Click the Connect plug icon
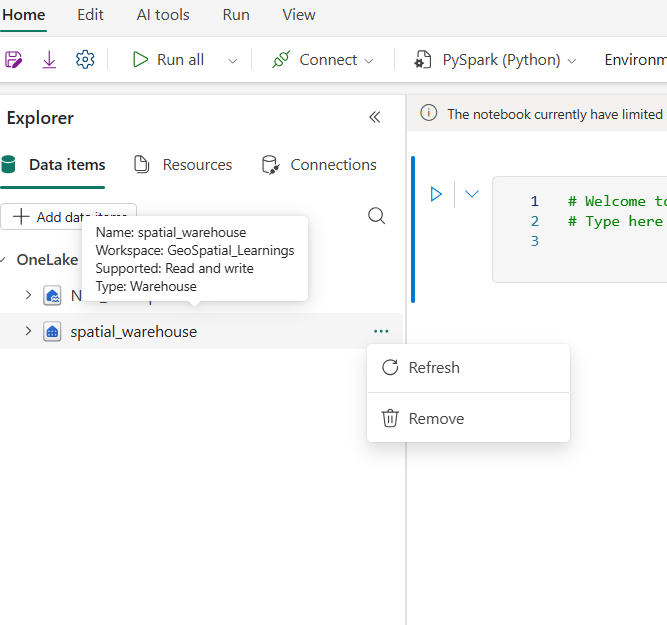 tap(281, 60)
